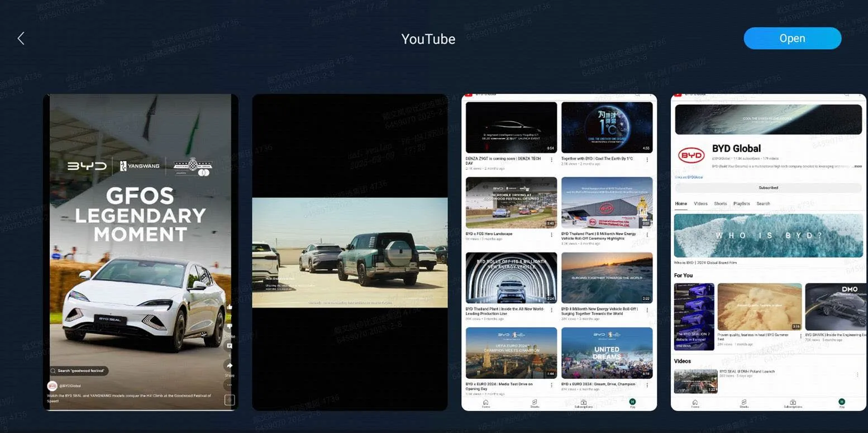
Task: Select Playlists tab on BYD Global channel
Action: click(x=742, y=203)
